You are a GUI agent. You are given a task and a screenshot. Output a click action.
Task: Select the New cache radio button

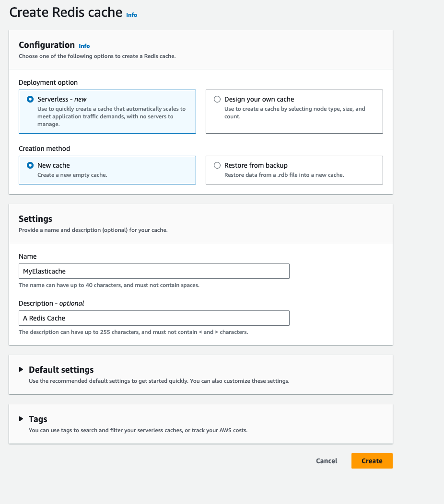tap(30, 165)
